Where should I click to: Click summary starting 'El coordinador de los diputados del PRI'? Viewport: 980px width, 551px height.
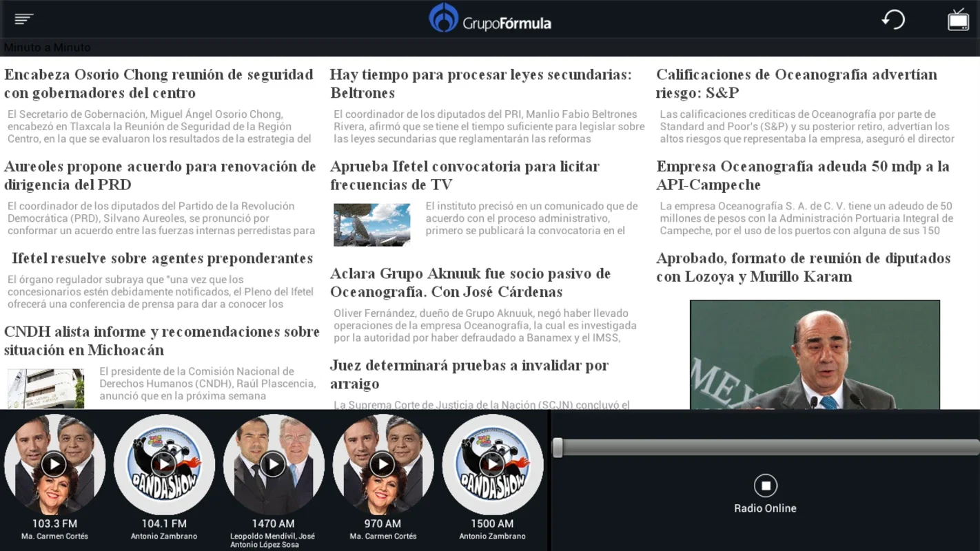click(489, 127)
